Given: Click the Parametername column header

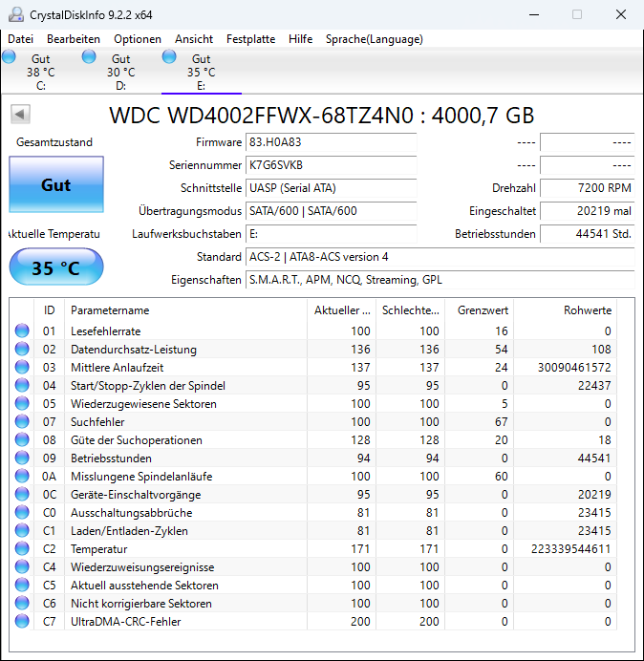Looking at the screenshot, I should click(x=185, y=310).
